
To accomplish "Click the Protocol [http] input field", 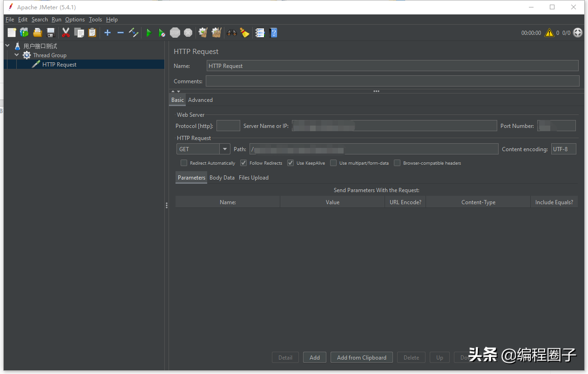I will [x=228, y=126].
